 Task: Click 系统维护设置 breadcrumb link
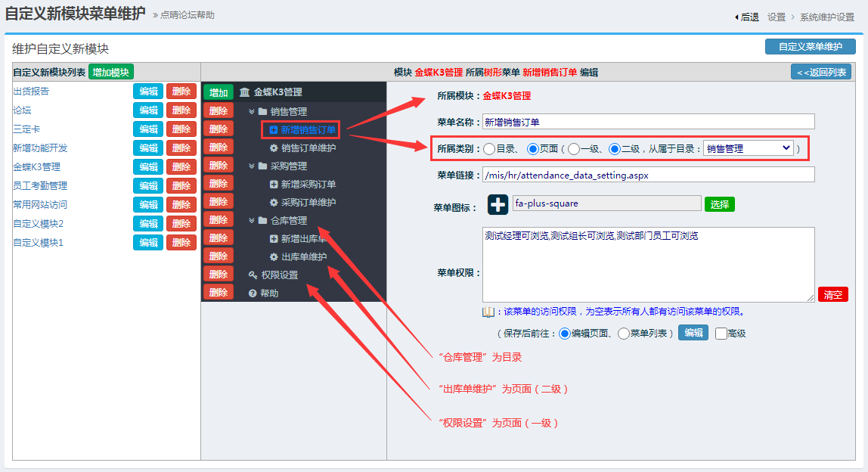pyautogui.click(x=827, y=17)
